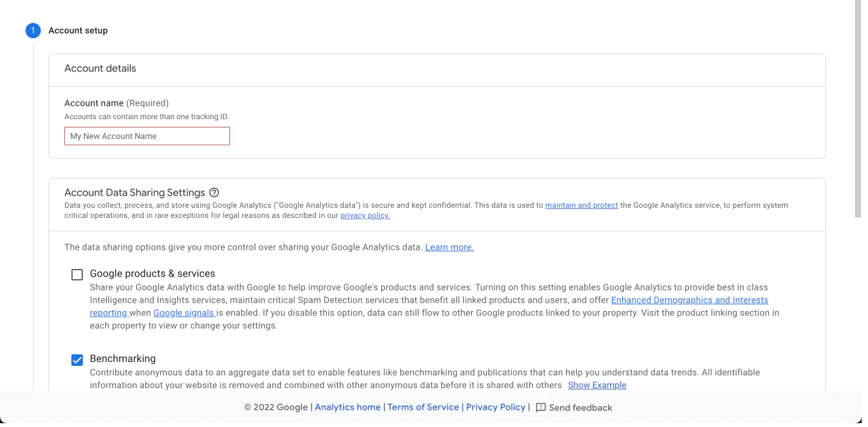The height and width of the screenshot is (427, 868).
Task: Open the 'maintain and protect' link
Action: [581, 205]
